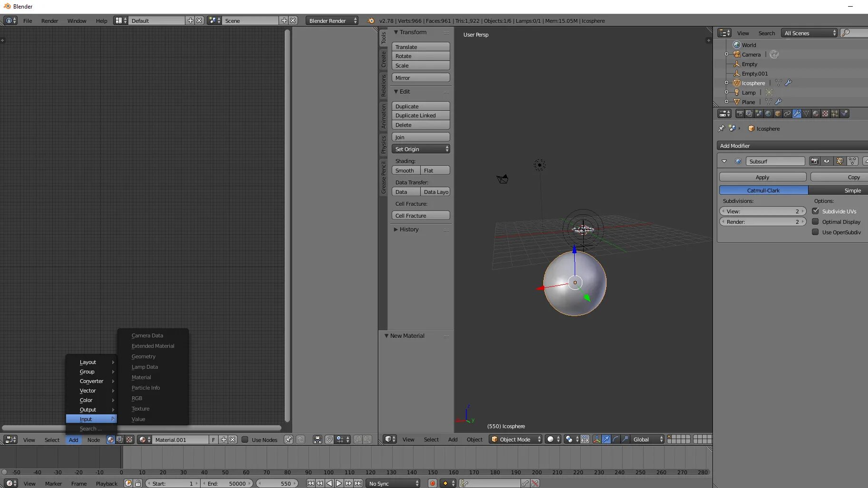
Task: Click the wrench modifier icon next to Icosphere
Action: pyautogui.click(x=788, y=83)
